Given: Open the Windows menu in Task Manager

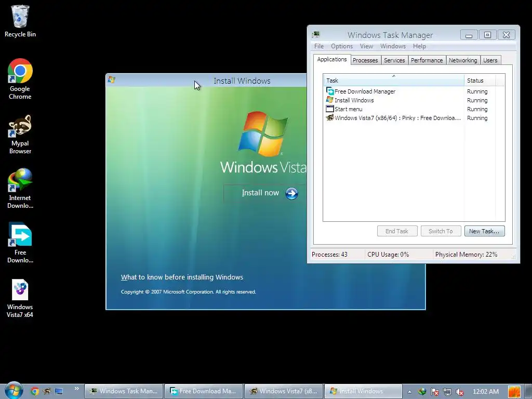Looking at the screenshot, I should (x=393, y=46).
